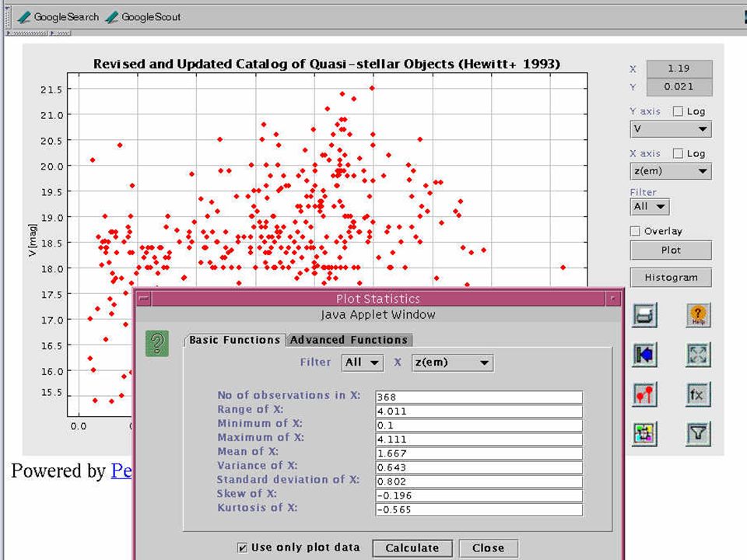Click the printer icon button
The width and height of the screenshot is (747, 560).
pos(644,315)
